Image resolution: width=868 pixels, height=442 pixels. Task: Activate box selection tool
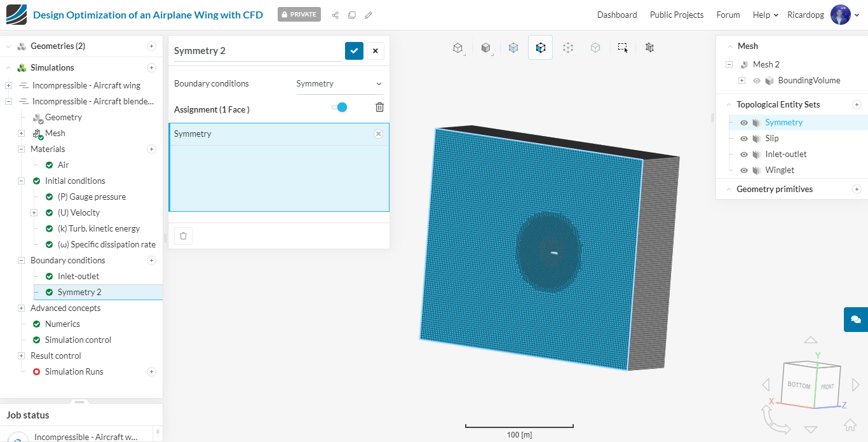(623, 48)
